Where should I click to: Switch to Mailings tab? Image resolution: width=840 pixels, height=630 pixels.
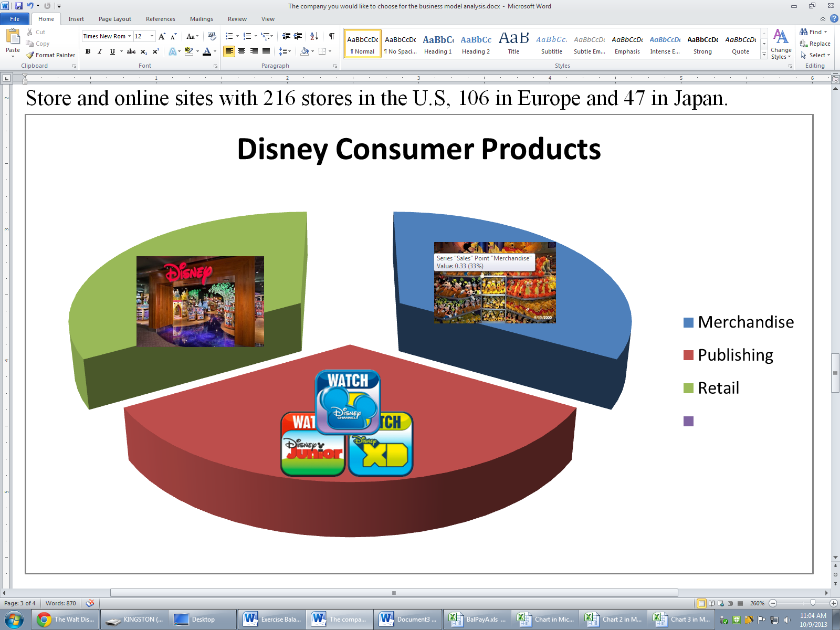tap(202, 19)
